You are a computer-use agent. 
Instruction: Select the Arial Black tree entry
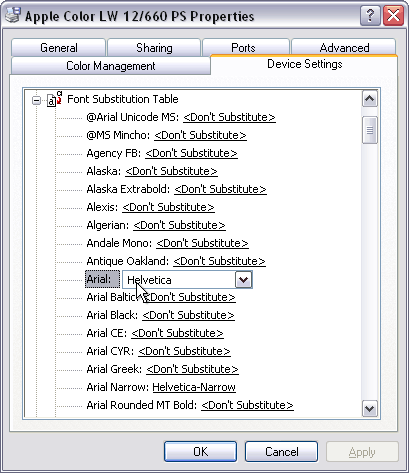(x=160, y=315)
